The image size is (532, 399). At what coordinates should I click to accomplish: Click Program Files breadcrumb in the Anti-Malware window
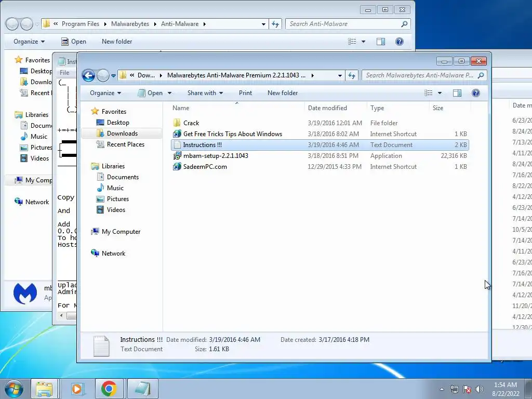point(81,24)
